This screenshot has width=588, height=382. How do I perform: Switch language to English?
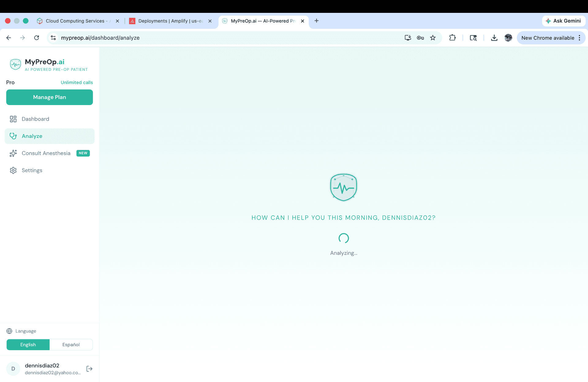[x=28, y=345]
